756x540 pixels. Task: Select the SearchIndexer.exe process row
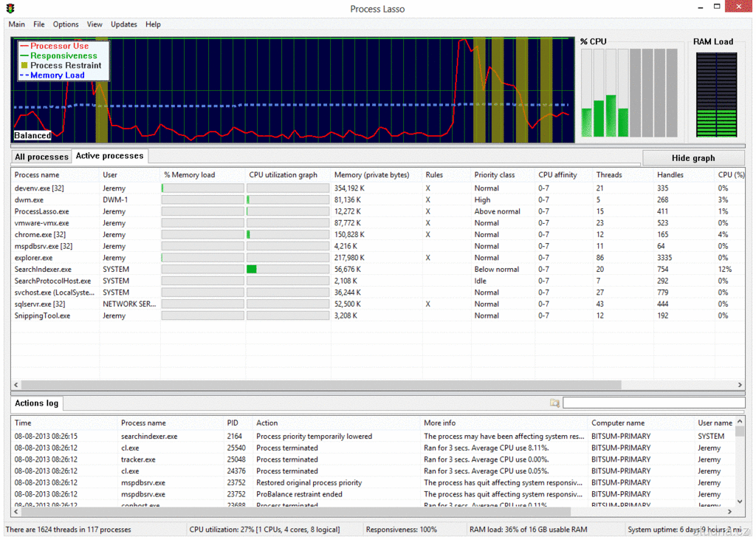point(43,270)
